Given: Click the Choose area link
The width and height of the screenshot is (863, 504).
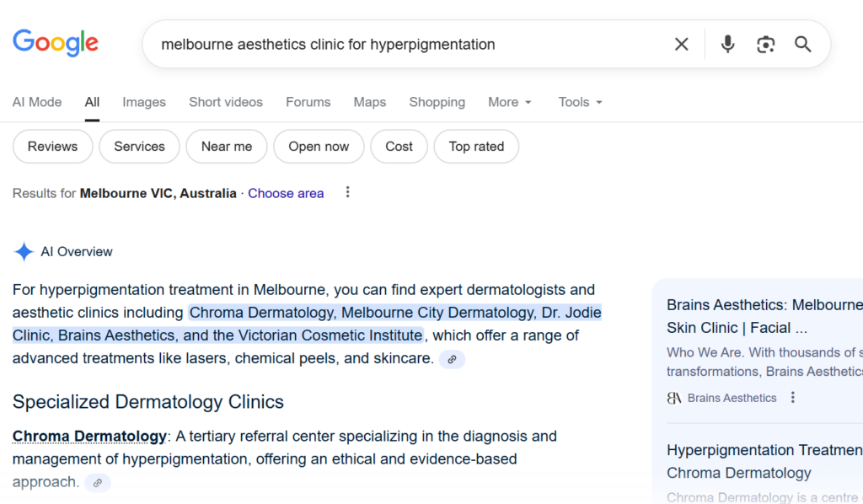Looking at the screenshot, I should 286,193.
